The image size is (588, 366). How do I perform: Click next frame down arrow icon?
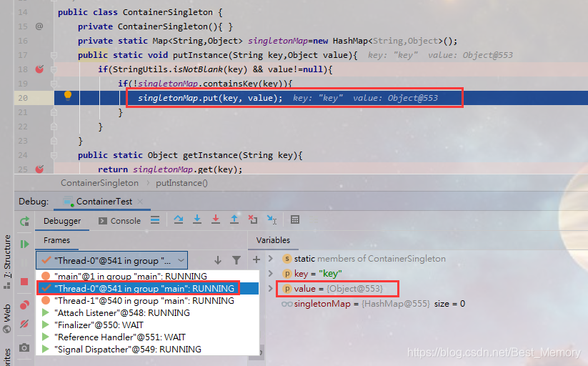[x=217, y=260]
